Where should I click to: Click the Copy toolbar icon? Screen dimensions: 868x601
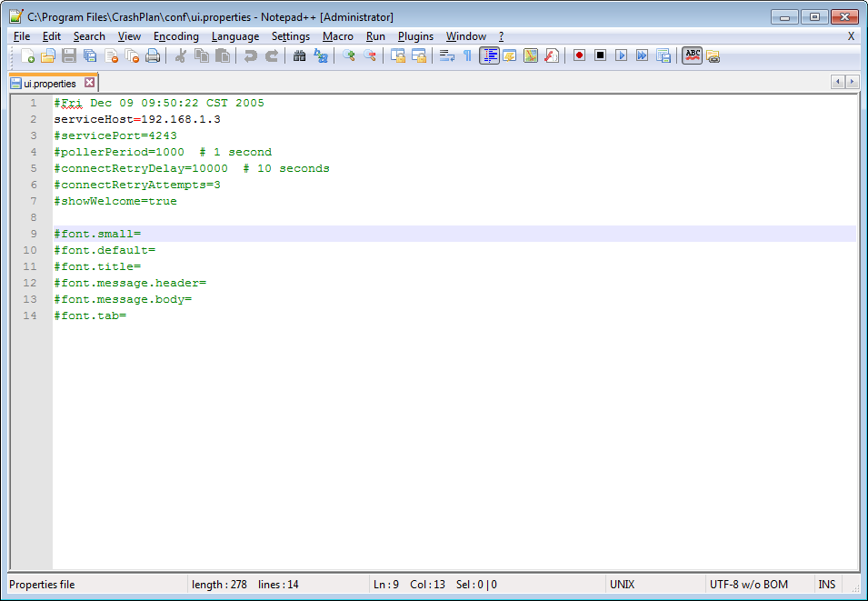click(202, 56)
